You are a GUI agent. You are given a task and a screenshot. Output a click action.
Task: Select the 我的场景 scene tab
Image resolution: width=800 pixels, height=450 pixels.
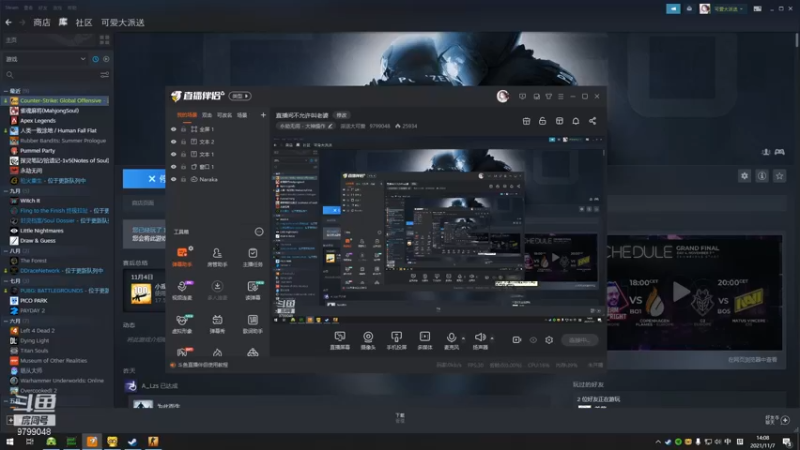point(187,115)
